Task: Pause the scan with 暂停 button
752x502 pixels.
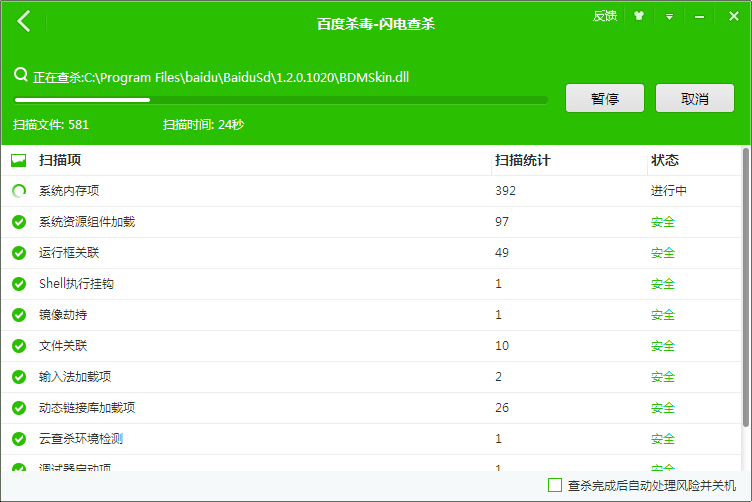Action: (x=605, y=98)
